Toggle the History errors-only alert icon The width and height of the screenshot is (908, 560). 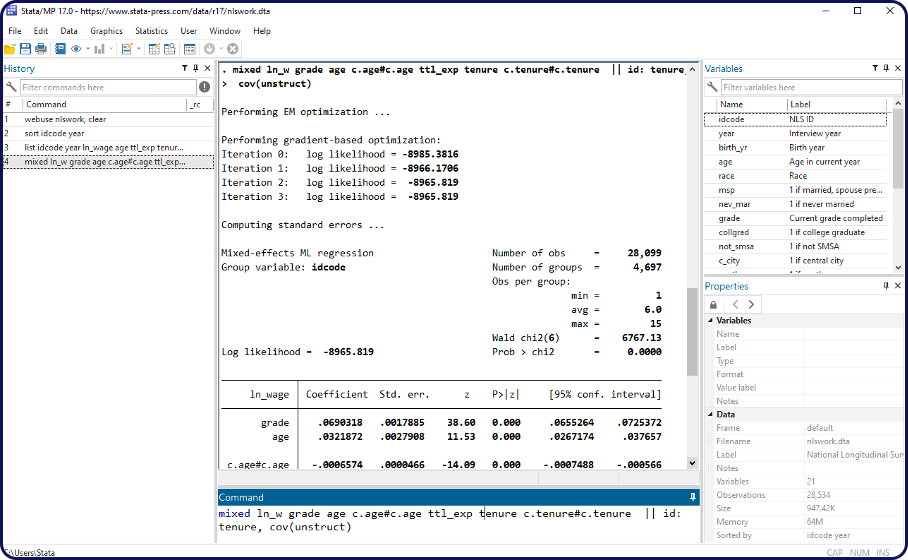(205, 87)
